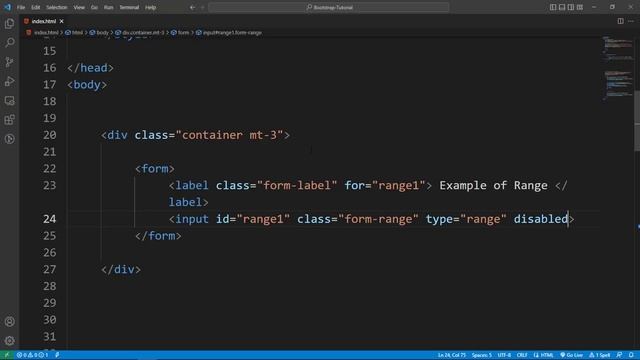Open the Manage gear icon
Screen dimensions: 640x360
click(x=9, y=340)
